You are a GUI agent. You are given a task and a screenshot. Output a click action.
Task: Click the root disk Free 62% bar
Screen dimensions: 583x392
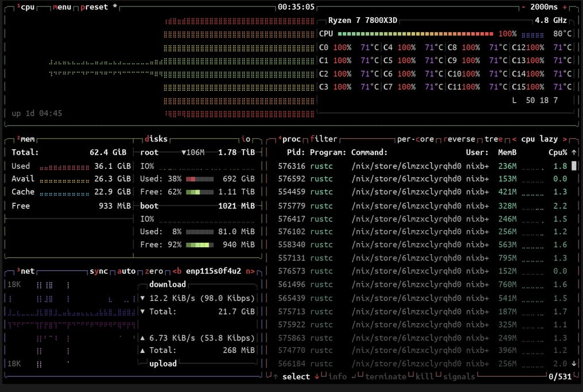200,192
